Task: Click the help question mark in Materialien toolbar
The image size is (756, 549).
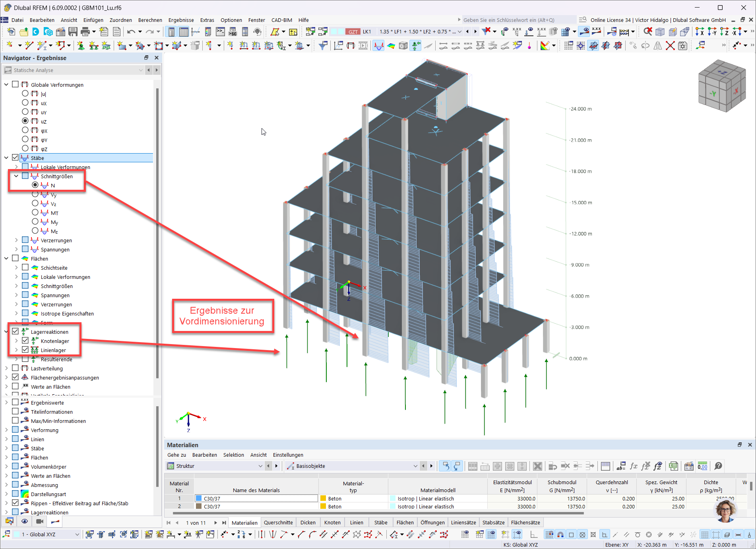Action: pos(719,466)
